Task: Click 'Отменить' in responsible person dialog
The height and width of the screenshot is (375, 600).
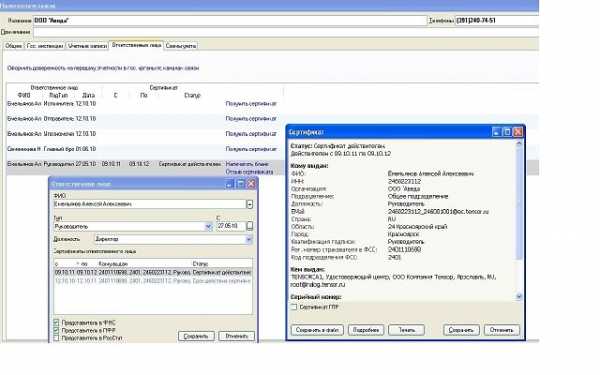Action: pyautogui.click(x=236, y=336)
